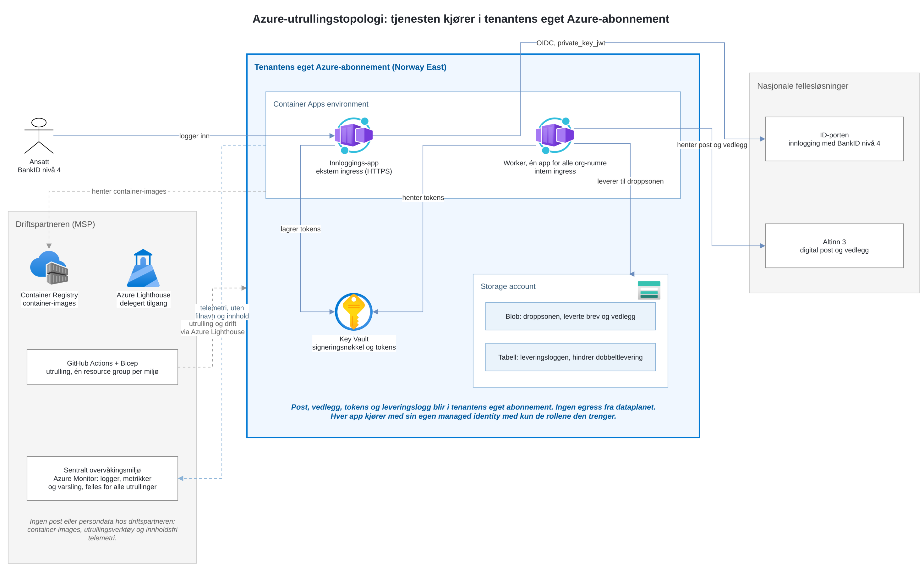Image resolution: width=924 pixels, height=568 pixels.
Task: Click the 'logger inn' edge label
Action: tap(194, 136)
